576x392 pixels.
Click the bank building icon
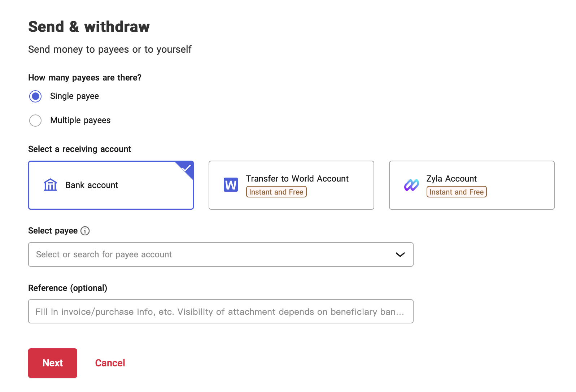point(50,185)
